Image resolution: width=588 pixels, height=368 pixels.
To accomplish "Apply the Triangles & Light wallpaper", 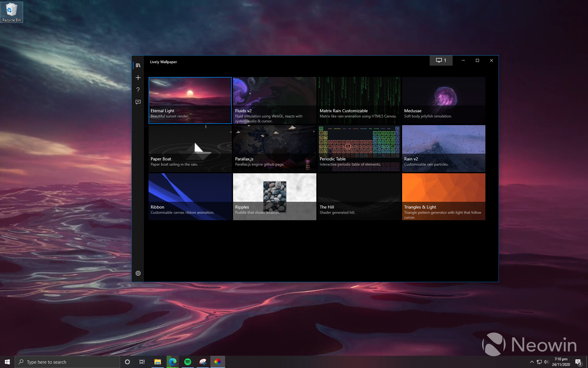I will (x=443, y=196).
